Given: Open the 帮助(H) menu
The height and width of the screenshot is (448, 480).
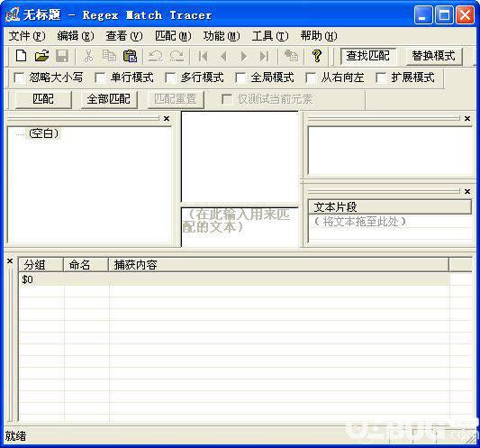Looking at the screenshot, I should 319,36.
